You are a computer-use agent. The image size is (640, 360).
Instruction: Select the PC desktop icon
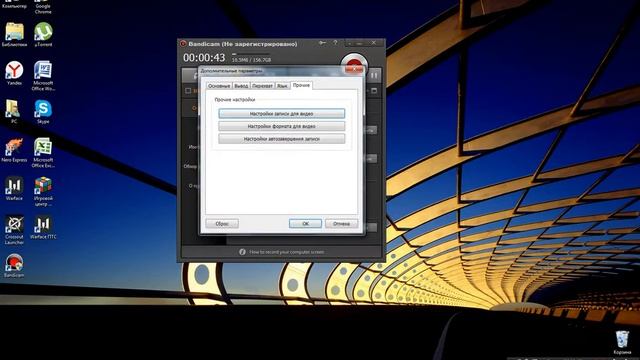(x=13, y=111)
